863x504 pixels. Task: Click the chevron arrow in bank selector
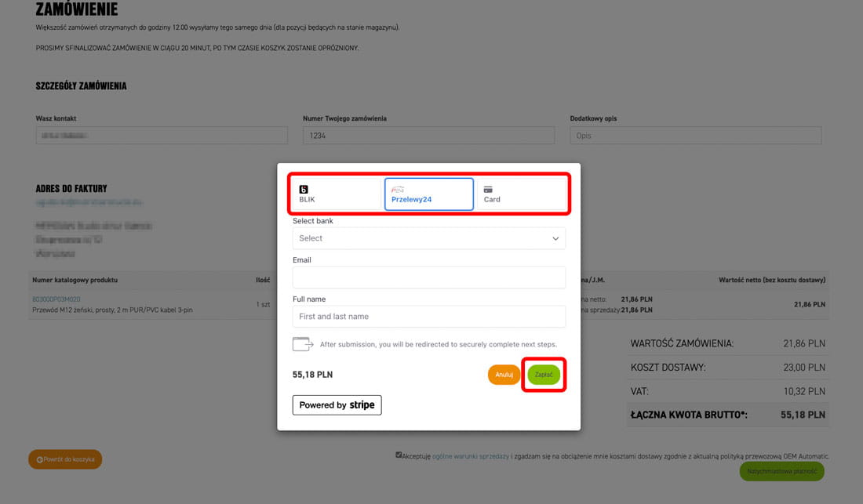tap(555, 238)
